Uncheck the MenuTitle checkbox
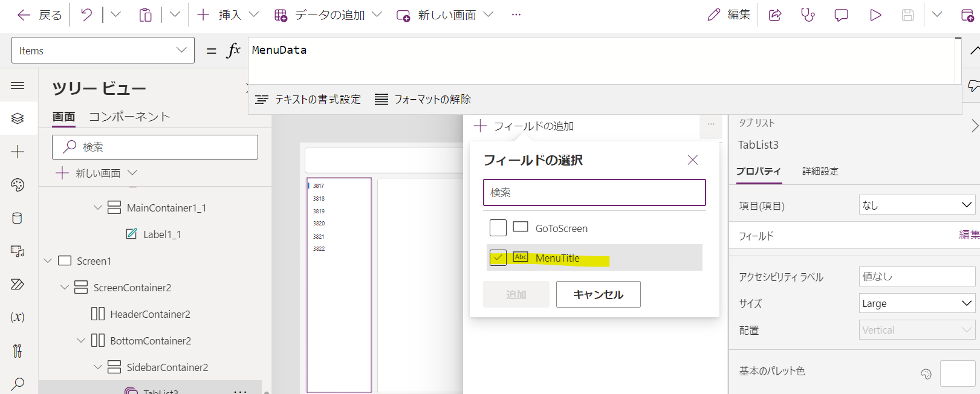 (498, 257)
